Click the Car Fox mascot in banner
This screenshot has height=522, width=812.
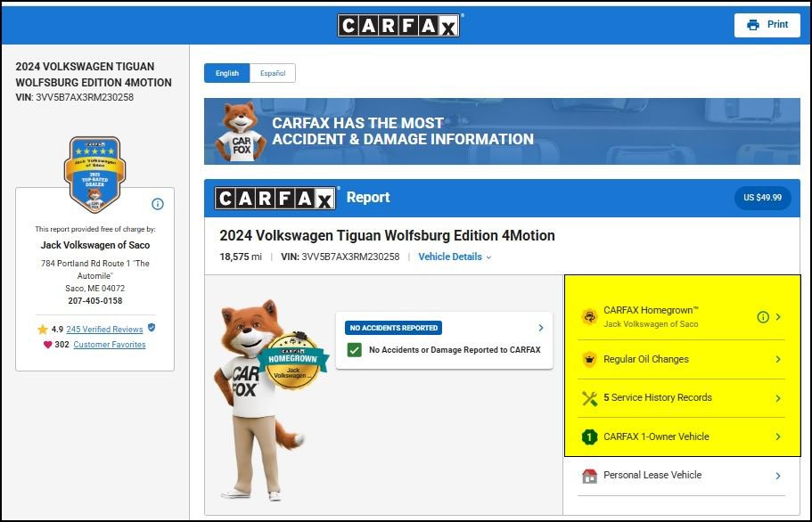pos(239,132)
